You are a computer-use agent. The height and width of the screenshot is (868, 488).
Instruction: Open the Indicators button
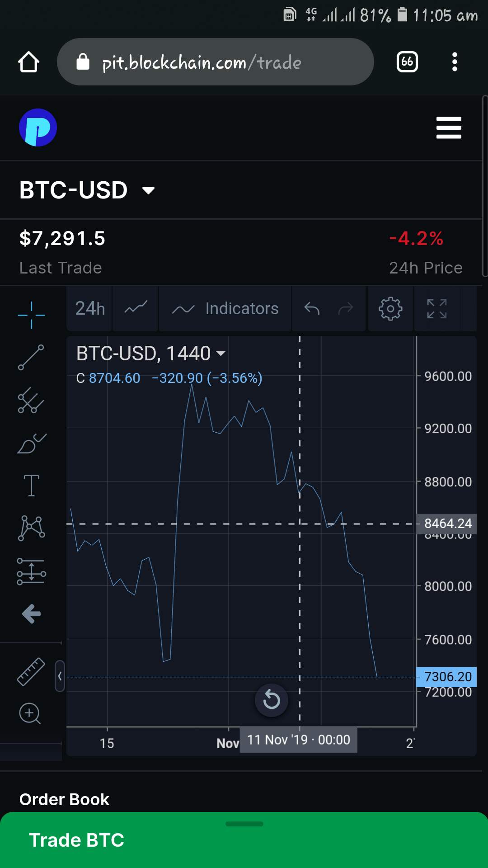click(x=225, y=309)
